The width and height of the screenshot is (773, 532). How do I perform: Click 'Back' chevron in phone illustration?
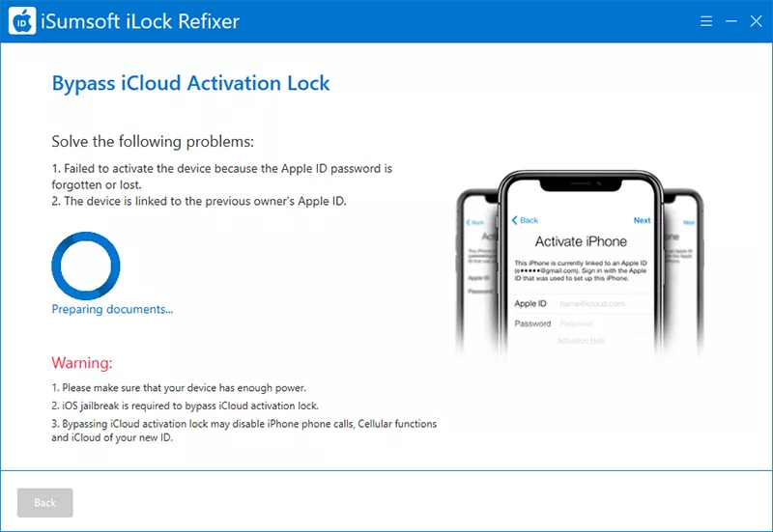pos(525,220)
